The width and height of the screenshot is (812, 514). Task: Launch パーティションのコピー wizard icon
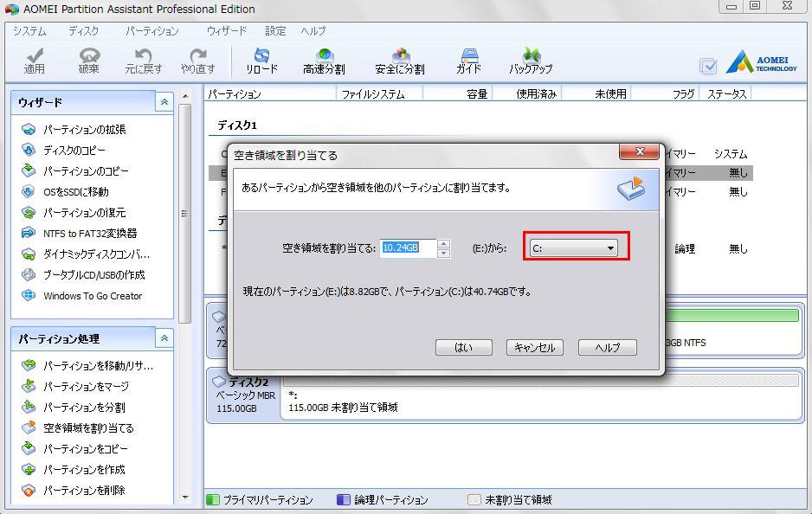tap(29, 170)
